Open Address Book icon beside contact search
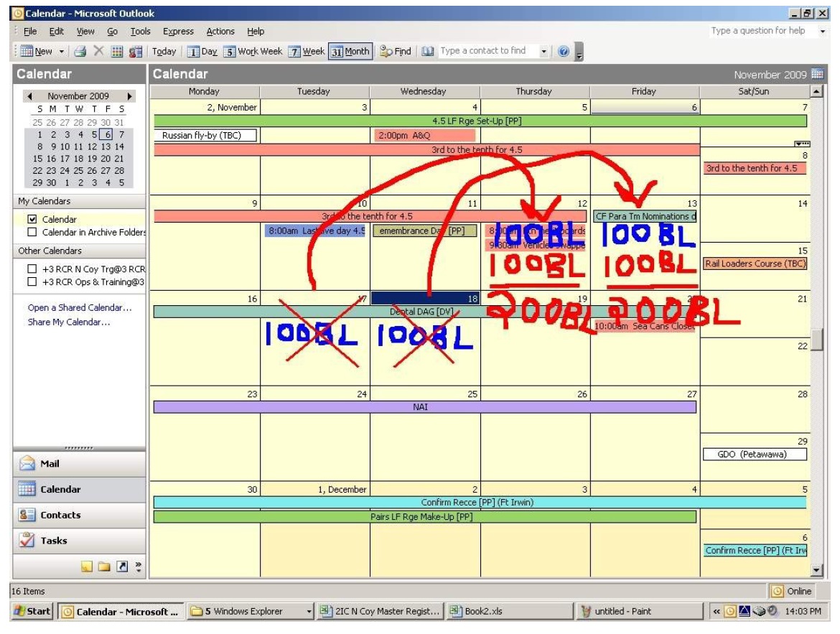 (x=428, y=52)
